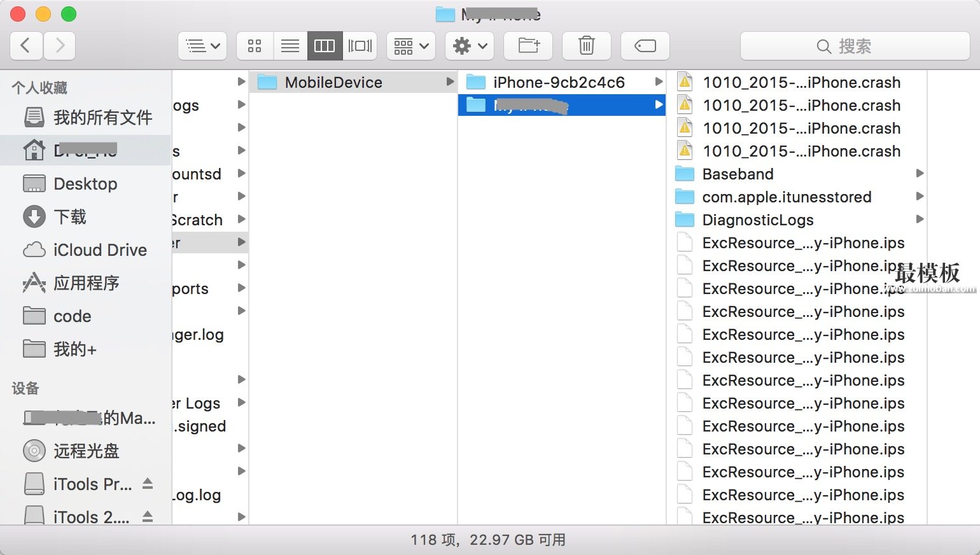
Task: Expand the Baseband folder arrow
Action: pos(920,173)
